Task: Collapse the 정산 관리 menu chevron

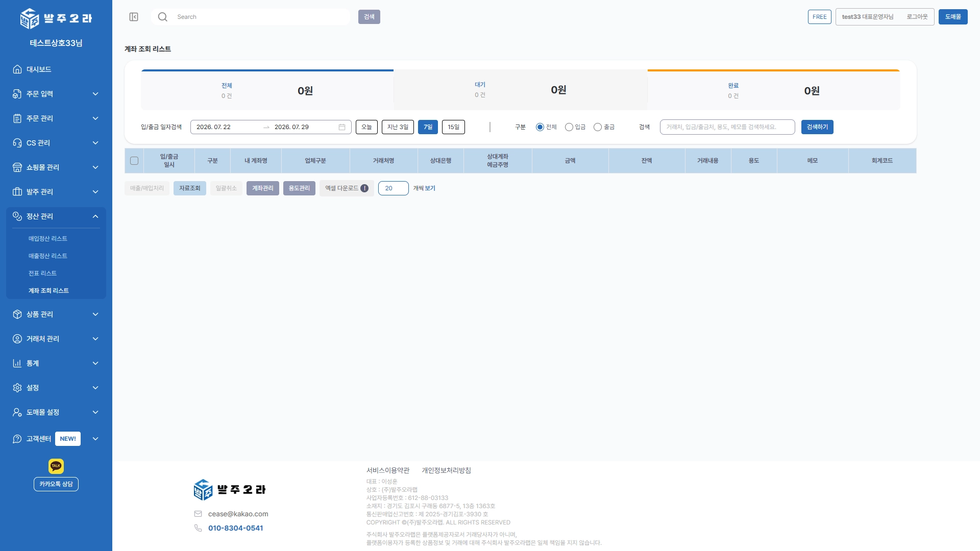Action: [x=95, y=216]
